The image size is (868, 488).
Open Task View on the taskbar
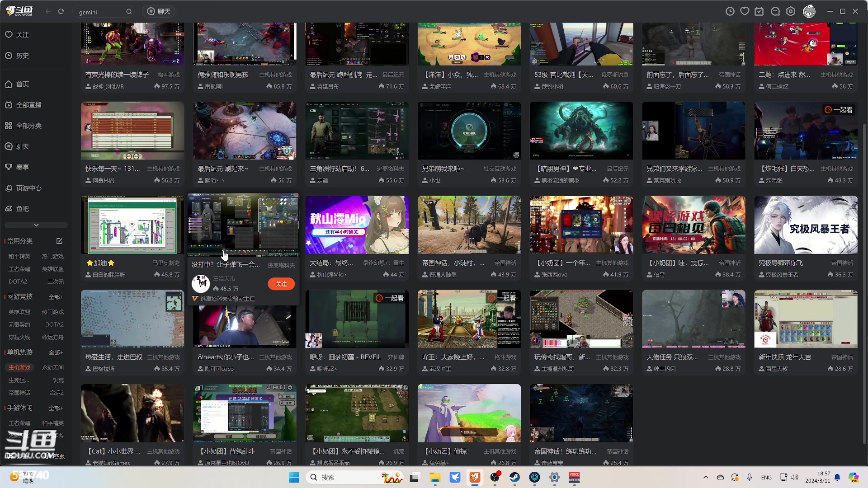click(x=414, y=478)
